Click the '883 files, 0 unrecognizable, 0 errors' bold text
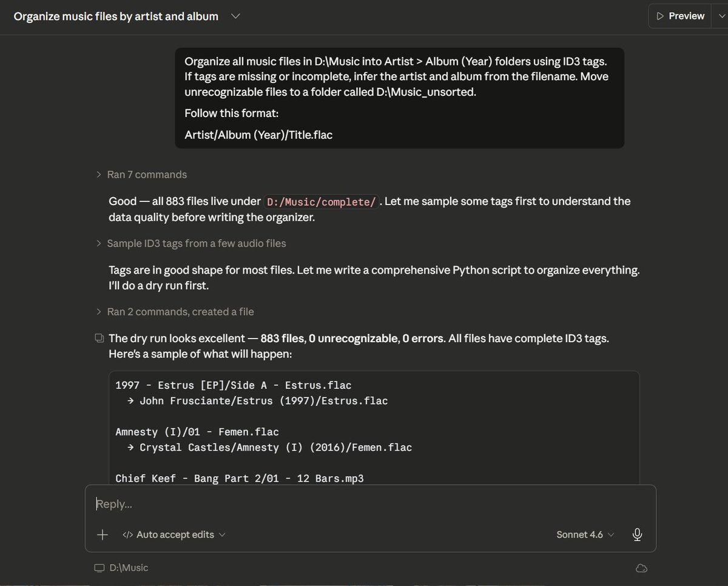Viewport: 728px width, 586px height. [x=353, y=338]
